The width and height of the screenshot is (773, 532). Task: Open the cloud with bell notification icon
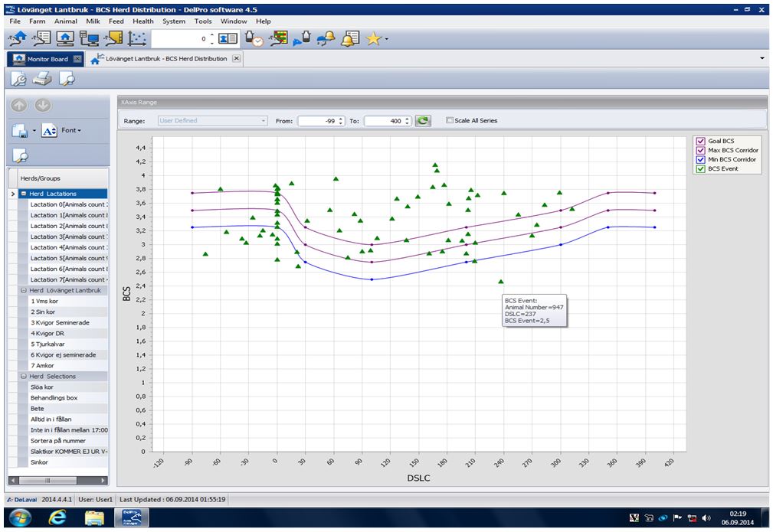[x=326, y=38]
